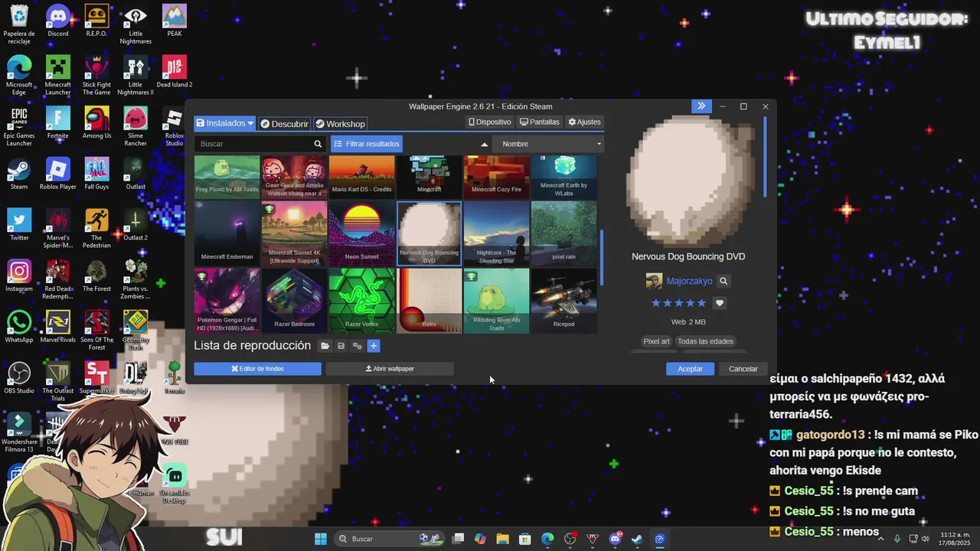Select Minecraft Launcher desktop icon
Image resolution: width=980 pixels, height=551 pixels.
point(58,75)
